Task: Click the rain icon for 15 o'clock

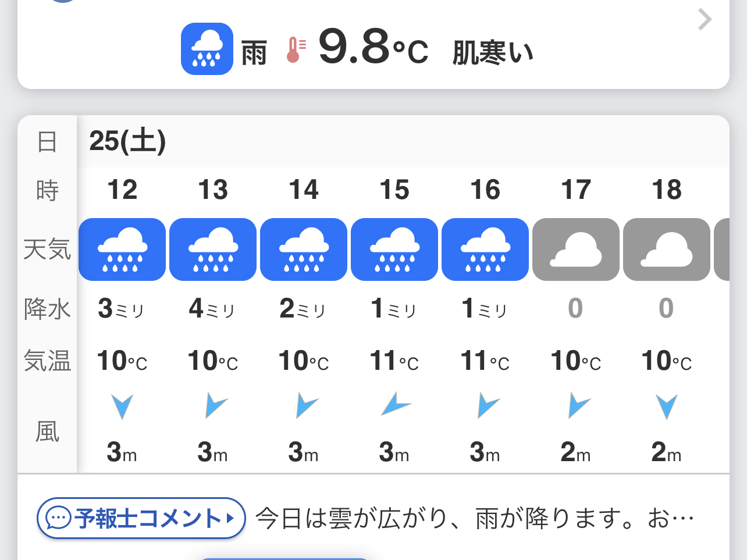Action: [x=394, y=249]
